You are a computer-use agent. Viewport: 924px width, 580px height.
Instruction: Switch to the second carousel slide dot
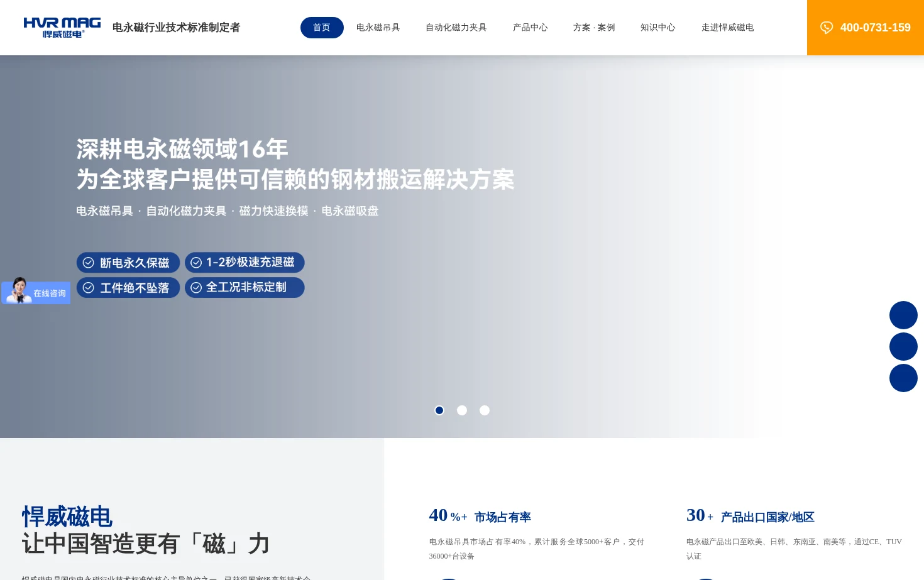462,410
